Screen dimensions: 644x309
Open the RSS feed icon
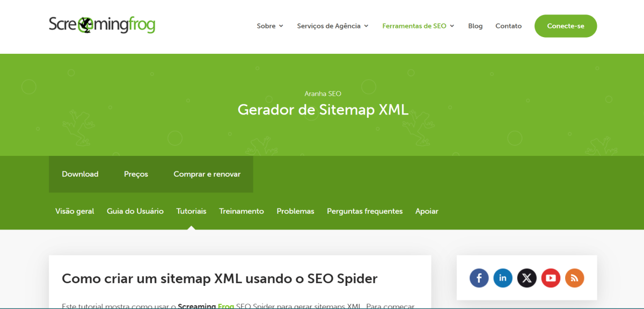(574, 278)
